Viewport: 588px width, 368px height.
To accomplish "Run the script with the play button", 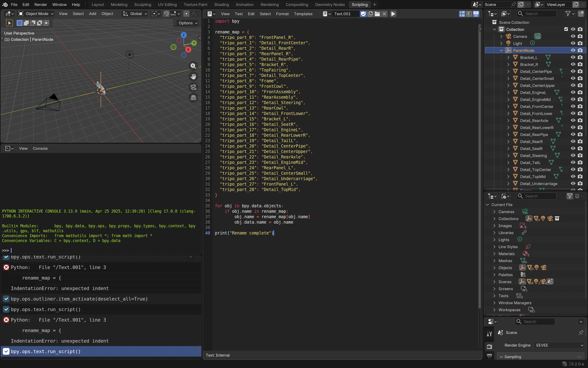I will coord(393,14).
